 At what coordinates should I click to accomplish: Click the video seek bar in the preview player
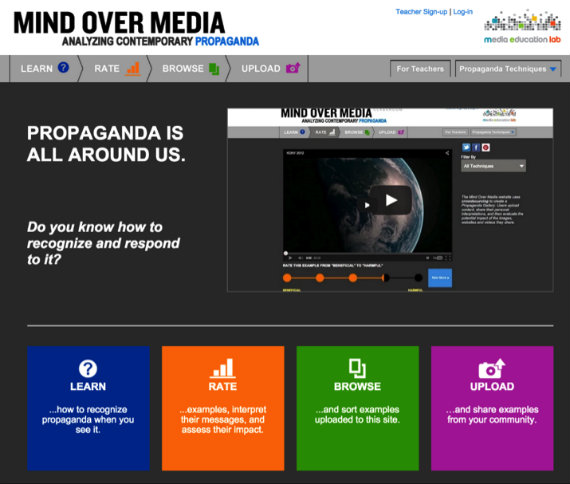pyautogui.click(x=367, y=253)
